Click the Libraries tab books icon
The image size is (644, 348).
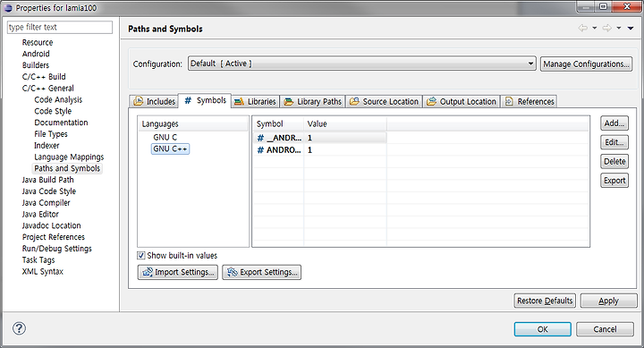tap(239, 101)
